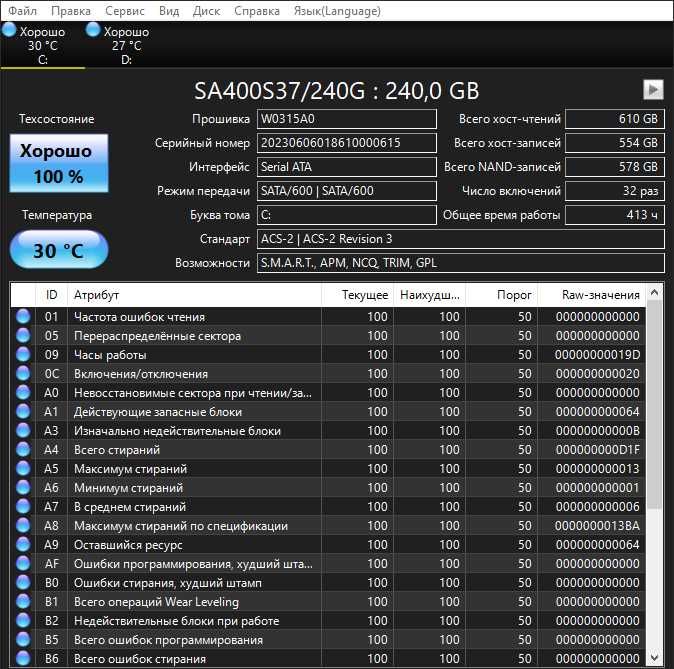Click the 32 раз power-on count value
The width and height of the screenshot is (674, 669).
615,191
